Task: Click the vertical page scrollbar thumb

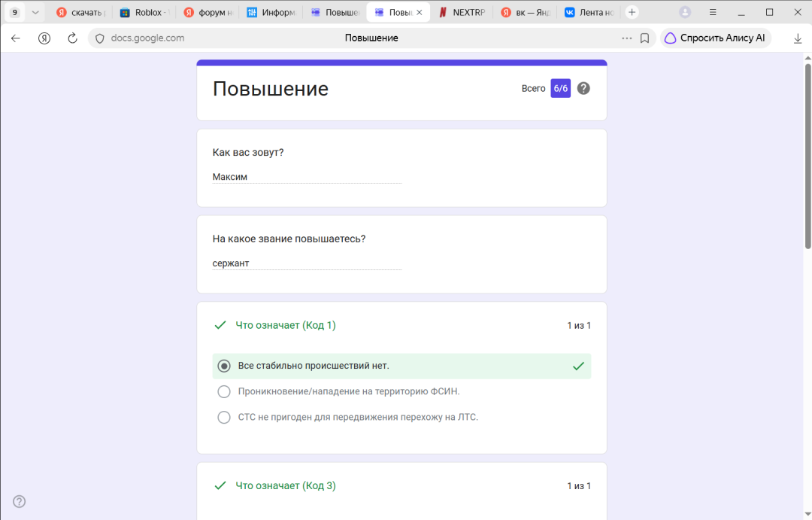Action: pos(807,156)
